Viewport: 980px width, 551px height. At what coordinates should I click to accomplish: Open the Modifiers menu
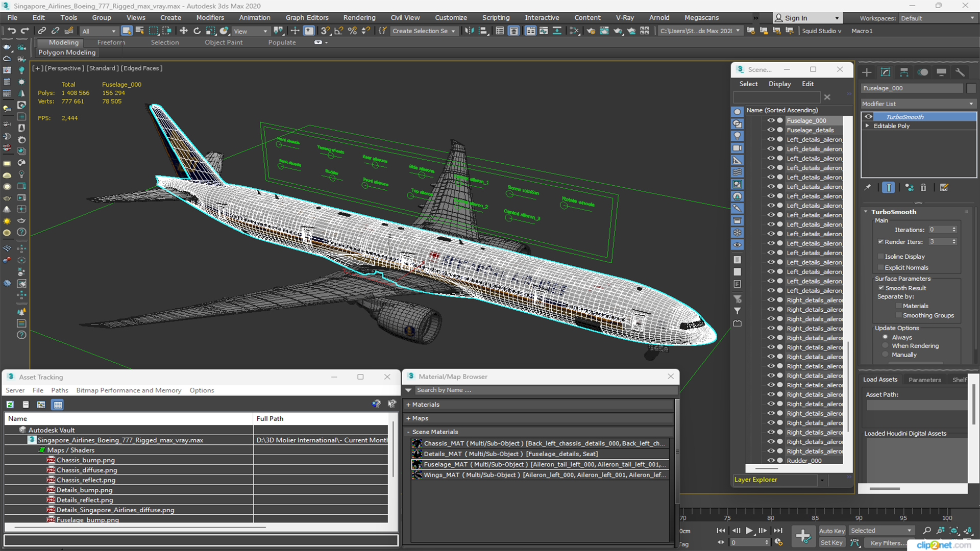[210, 18]
